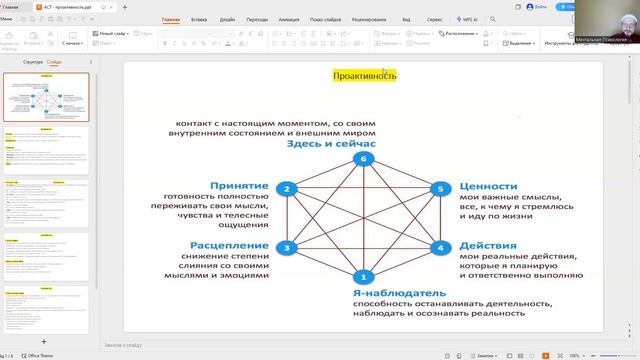The width and height of the screenshot is (640, 360).
Task: Click the Расцепление heading on slide
Action: point(229,245)
